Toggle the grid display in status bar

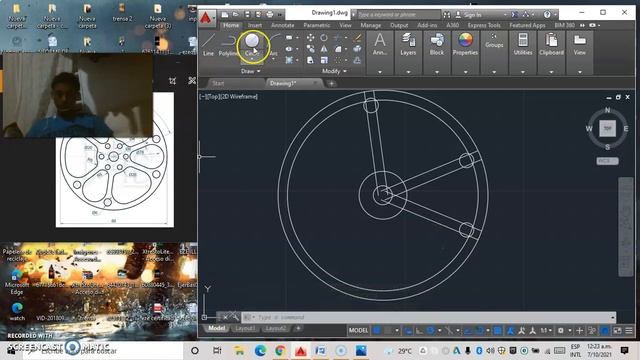click(377, 330)
